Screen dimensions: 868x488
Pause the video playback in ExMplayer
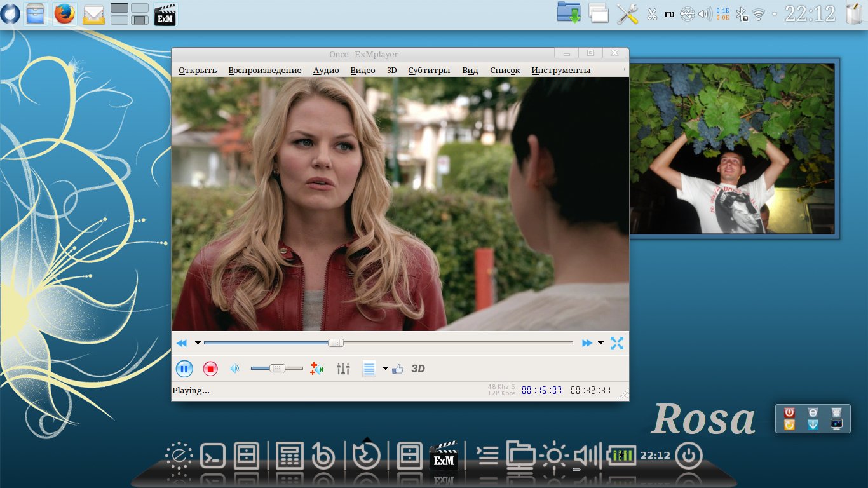click(x=184, y=369)
